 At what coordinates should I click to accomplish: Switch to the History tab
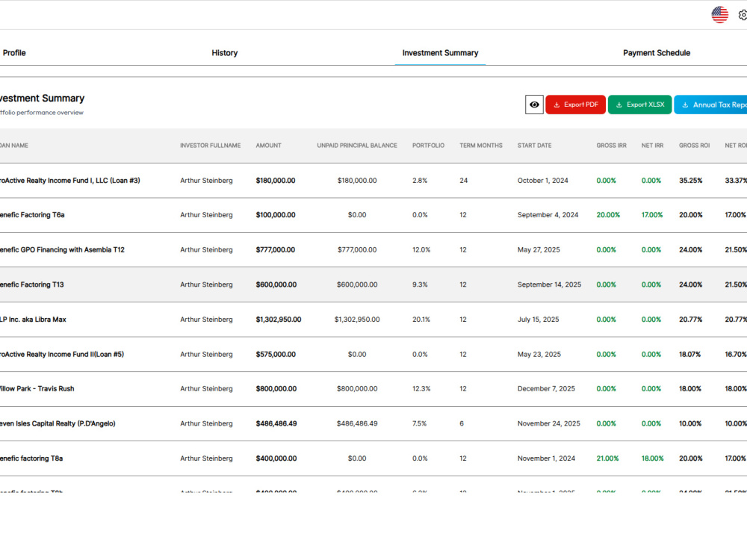(x=224, y=53)
